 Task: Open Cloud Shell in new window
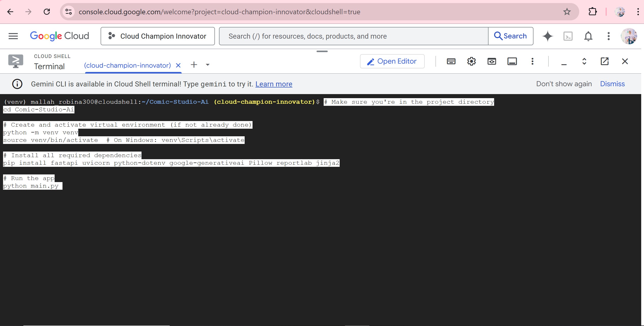click(x=604, y=61)
